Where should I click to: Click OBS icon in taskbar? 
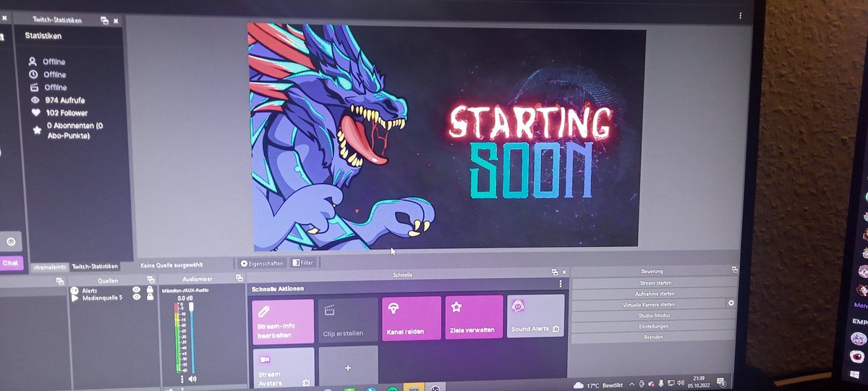[435, 388]
